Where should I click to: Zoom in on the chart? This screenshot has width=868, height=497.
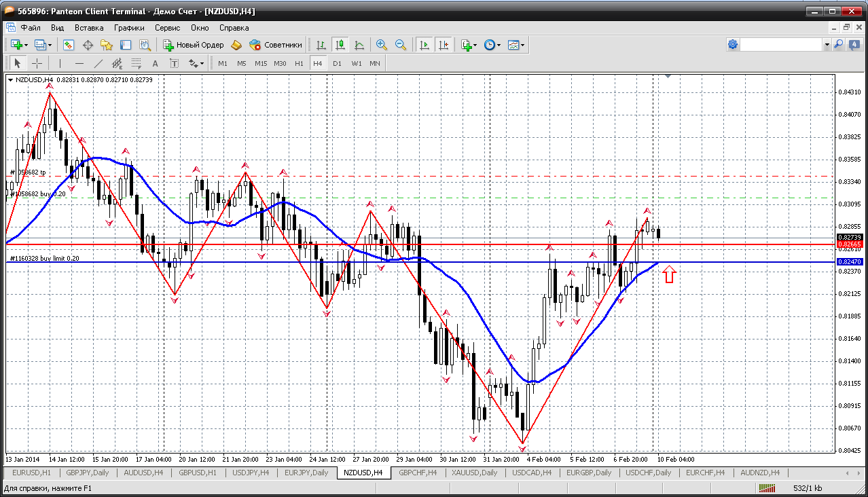382,45
